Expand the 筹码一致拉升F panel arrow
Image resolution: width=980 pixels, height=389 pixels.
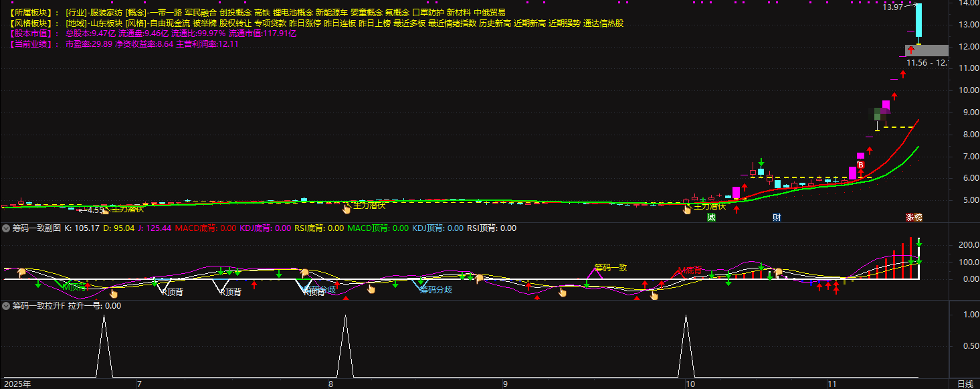[6, 306]
